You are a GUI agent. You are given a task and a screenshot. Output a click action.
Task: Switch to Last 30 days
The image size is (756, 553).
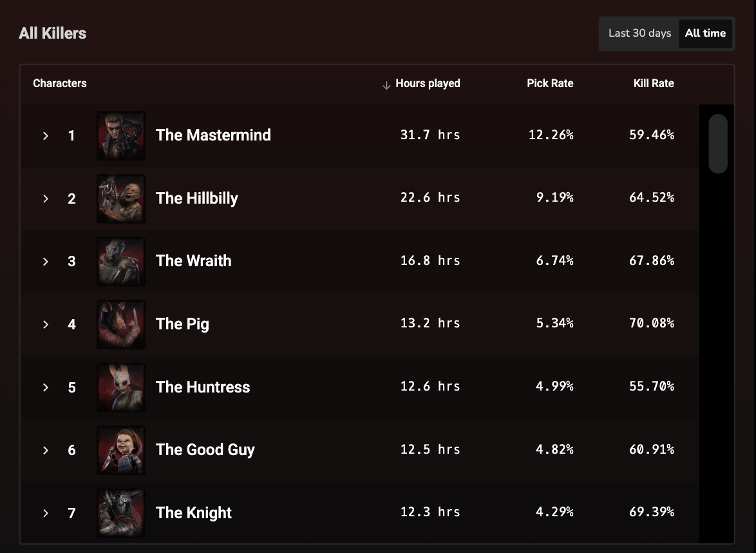point(639,34)
